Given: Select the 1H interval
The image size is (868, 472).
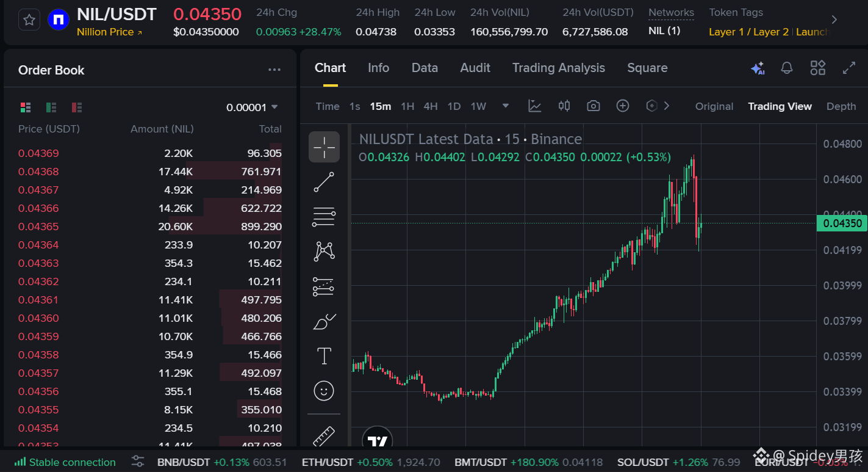Looking at the screenshot, I should point(407,106).
